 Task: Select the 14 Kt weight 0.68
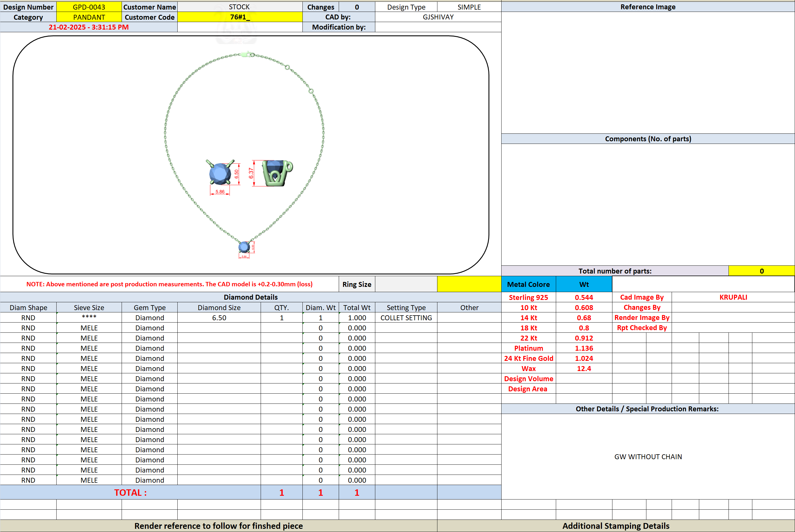coord(584,318)
